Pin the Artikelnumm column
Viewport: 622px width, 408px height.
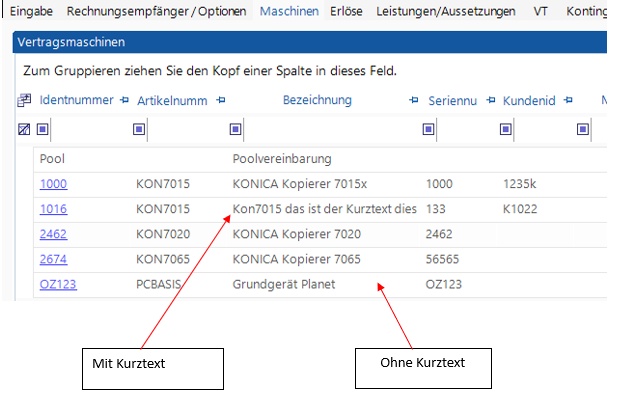(221, 100)
